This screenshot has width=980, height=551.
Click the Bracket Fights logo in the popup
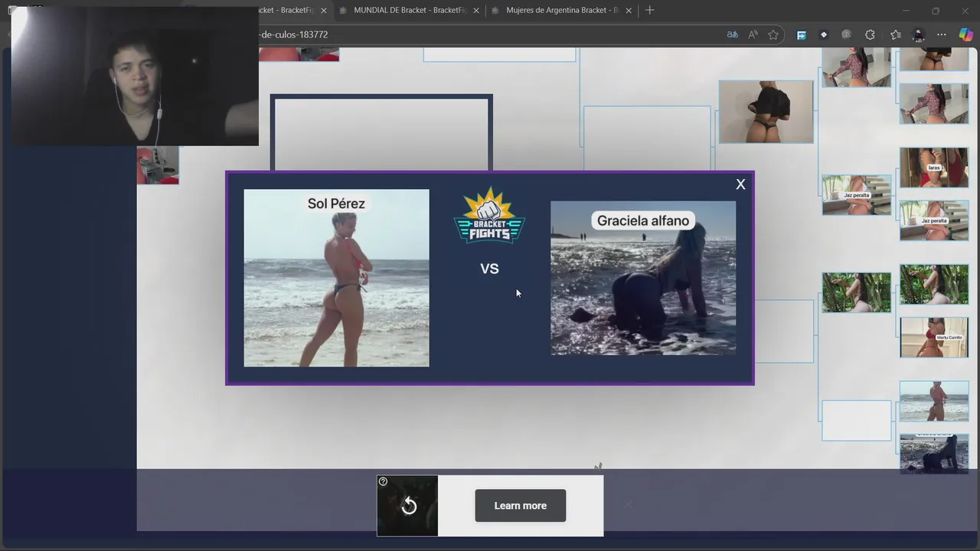(x=489, y=215)
